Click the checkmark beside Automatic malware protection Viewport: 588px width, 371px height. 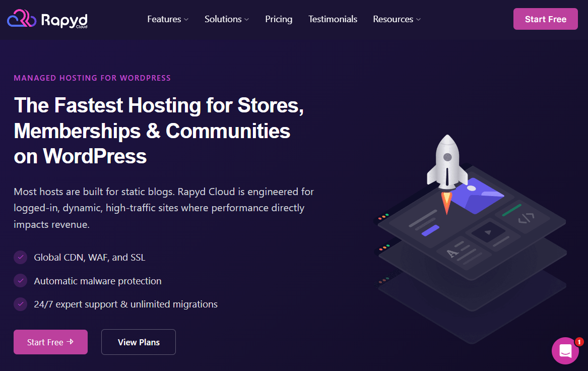(20, 281)
